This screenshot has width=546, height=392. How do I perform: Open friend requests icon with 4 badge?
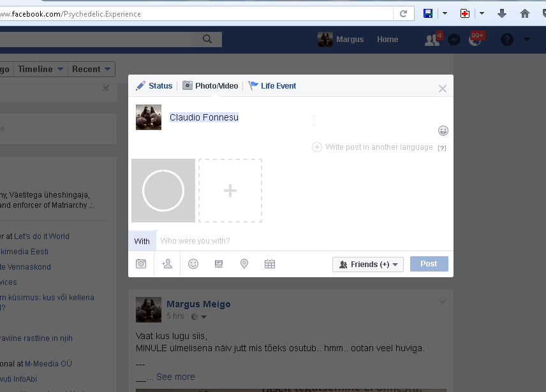click(433, 40)
